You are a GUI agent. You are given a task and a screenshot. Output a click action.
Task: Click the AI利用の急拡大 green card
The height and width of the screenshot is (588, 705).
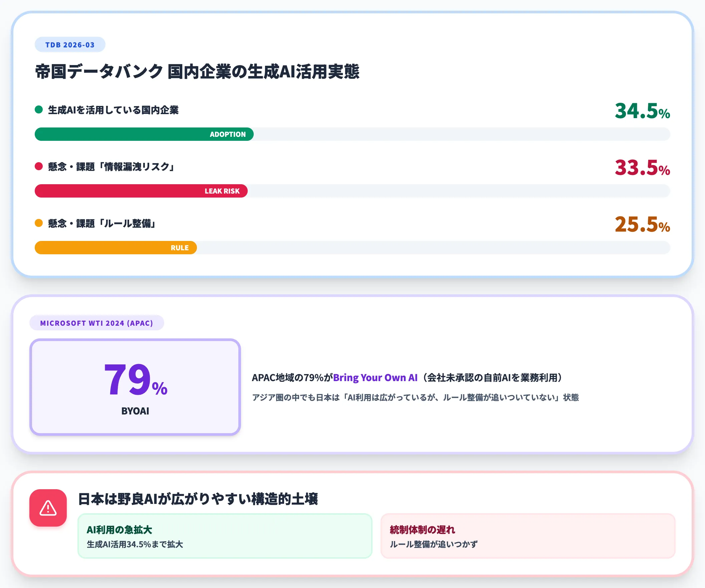[x=225, y=536]
